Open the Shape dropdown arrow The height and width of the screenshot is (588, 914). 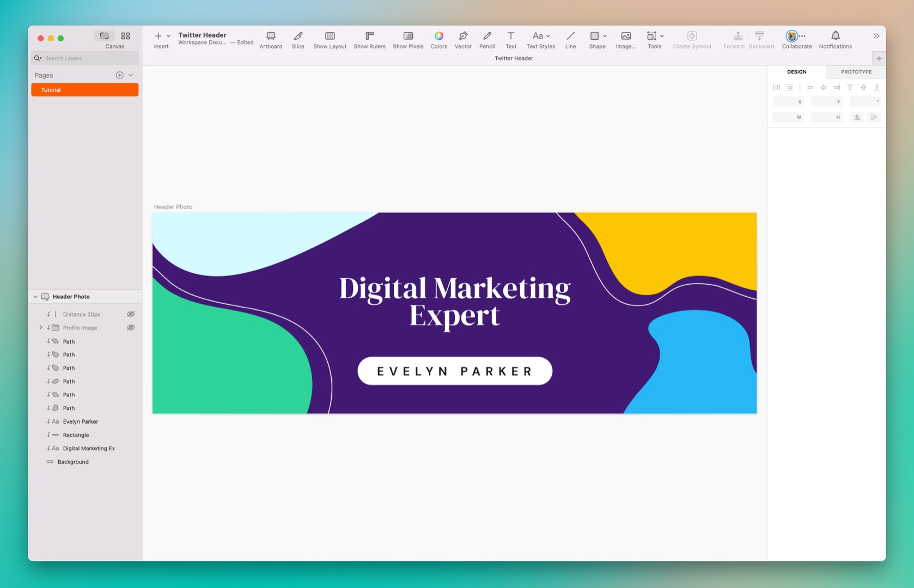pos(605,36)
